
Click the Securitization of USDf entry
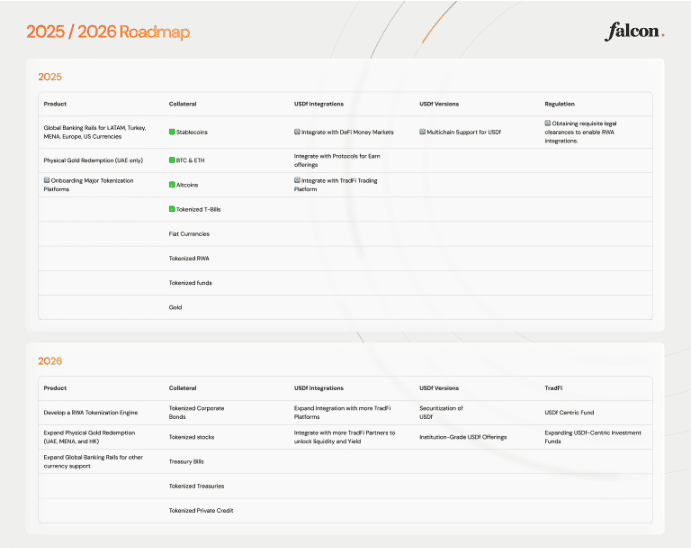(441, 412)
